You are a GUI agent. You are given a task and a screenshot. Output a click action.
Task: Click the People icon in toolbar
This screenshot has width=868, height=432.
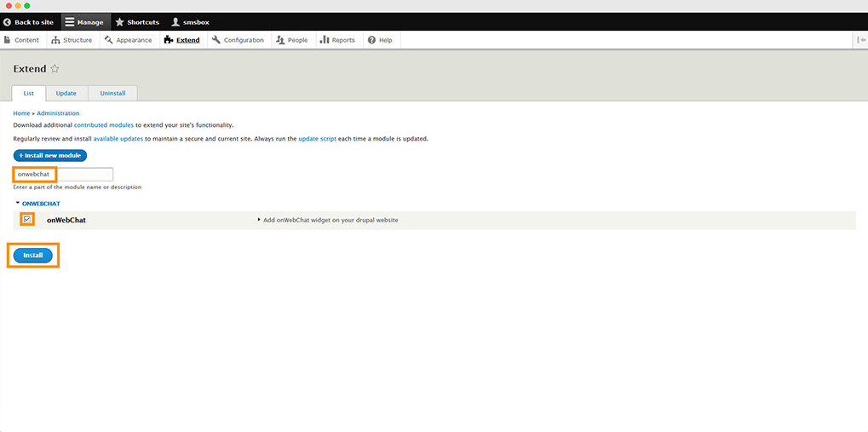click(280, 40)
